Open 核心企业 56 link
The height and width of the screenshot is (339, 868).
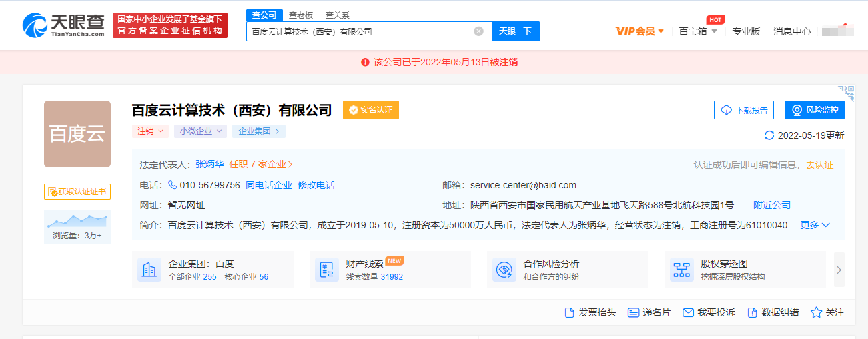tap(246, 276)
